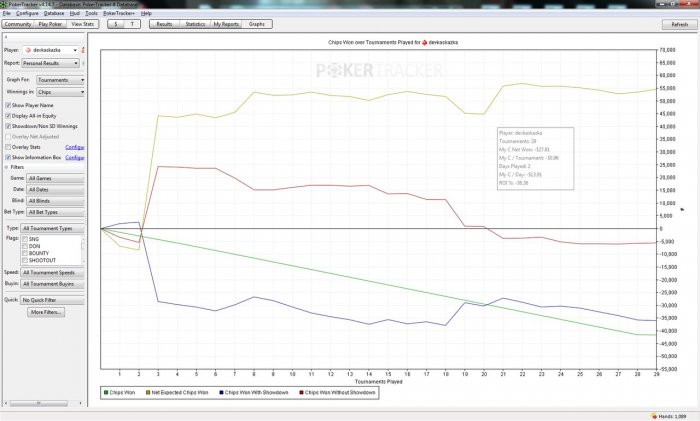Open the Player dropdown showing devkaskazka
Viewport: 700px width, 421px height.
(x=50, y=50)
